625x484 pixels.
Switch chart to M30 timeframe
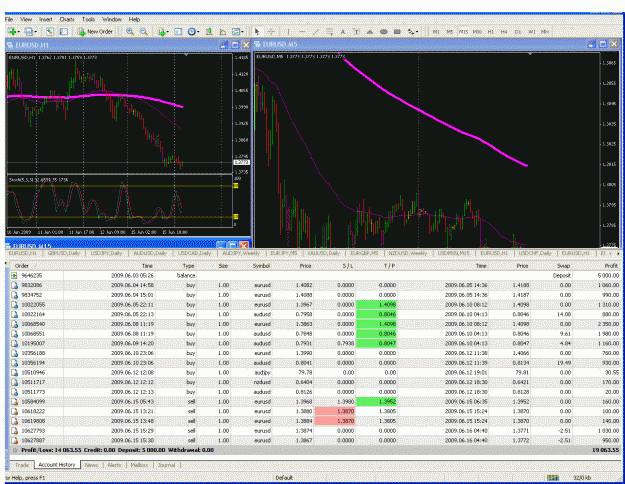click(x=477, y=32)
